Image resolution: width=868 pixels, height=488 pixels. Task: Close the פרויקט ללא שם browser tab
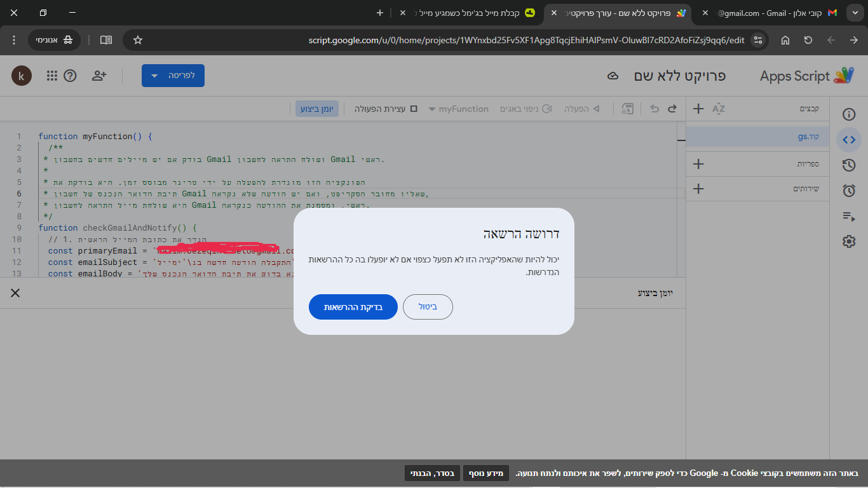click(x=553, y=13)
